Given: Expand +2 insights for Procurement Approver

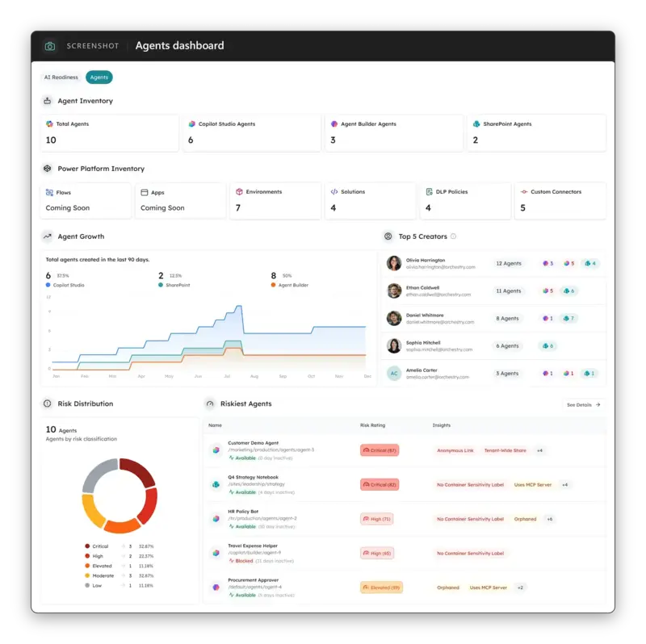Looking at the screenshot, I should click(x=520, y=588).
